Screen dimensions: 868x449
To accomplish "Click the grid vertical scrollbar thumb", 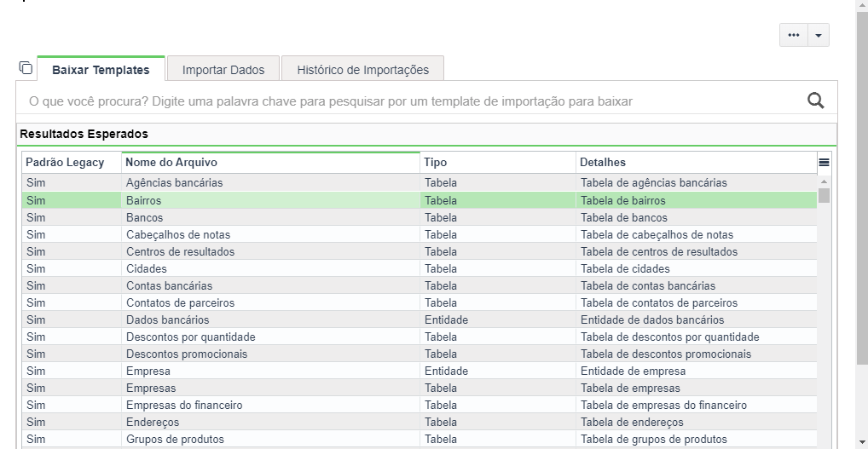I will 825,196.
